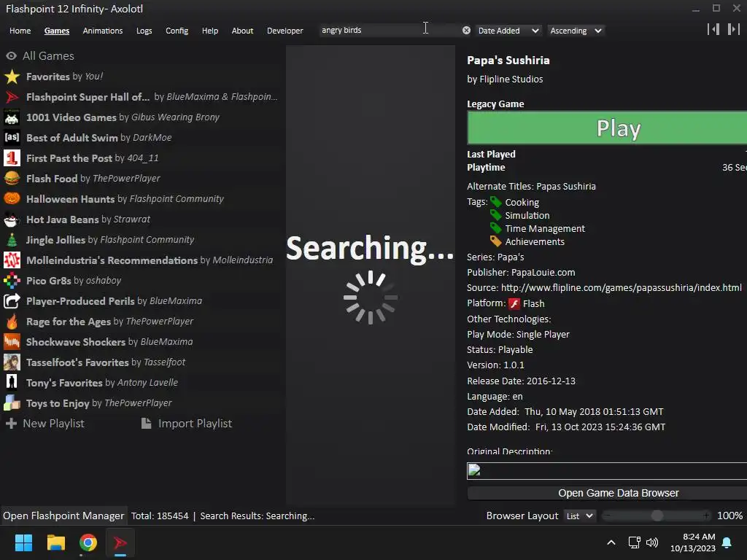Collapse the left sidebar toggle icon

pyautogui.click(x=713, y=29)
